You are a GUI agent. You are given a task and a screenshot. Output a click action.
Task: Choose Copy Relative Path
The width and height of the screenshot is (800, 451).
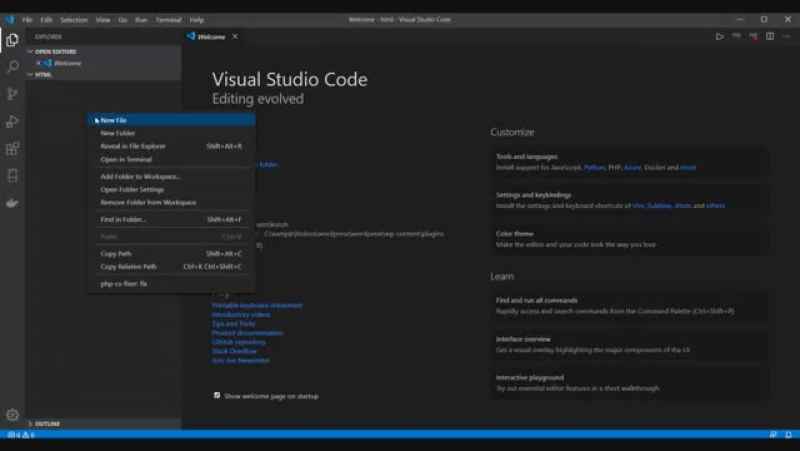tap(171, 267)
